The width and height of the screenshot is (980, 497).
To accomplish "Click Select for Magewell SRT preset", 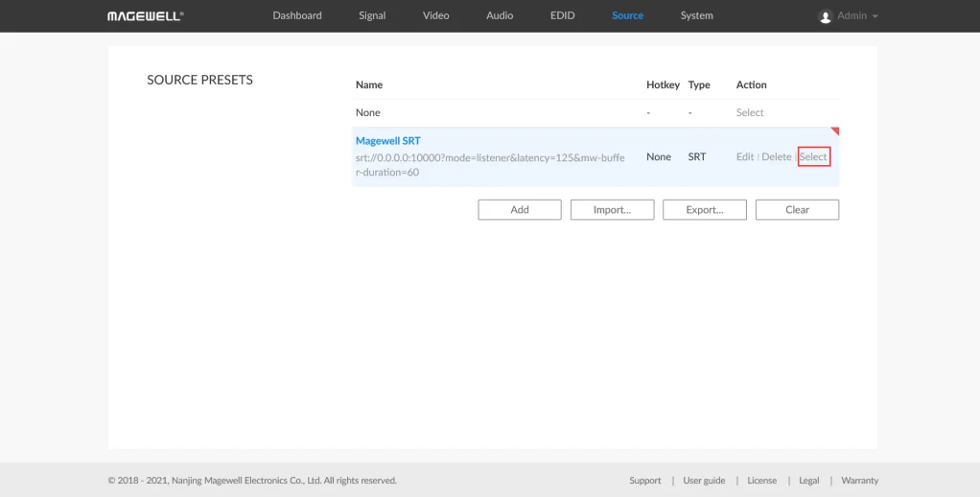I will (813, 157).
